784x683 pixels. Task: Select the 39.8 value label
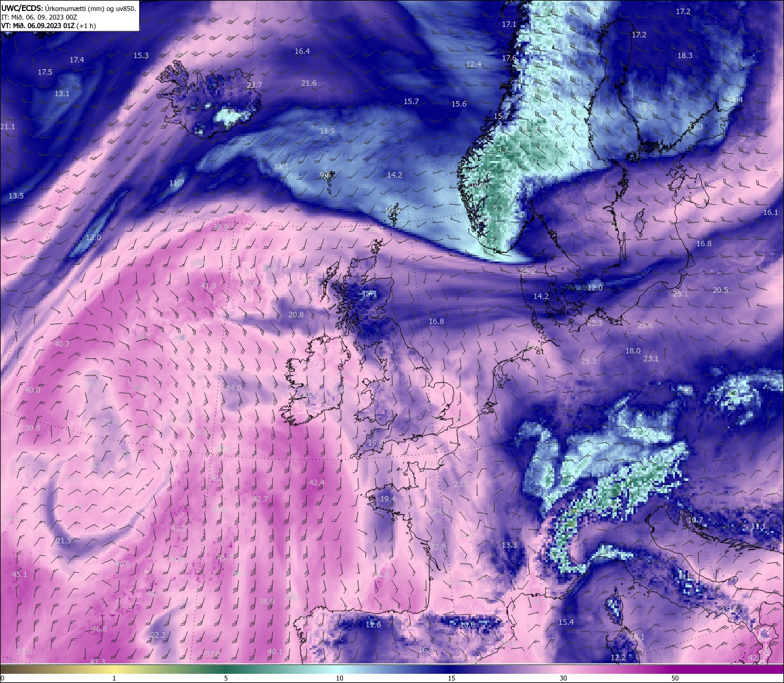(x=32, y=428)
